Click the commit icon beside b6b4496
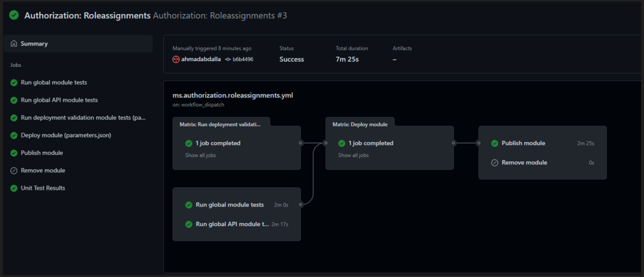 tap(228, 59)
